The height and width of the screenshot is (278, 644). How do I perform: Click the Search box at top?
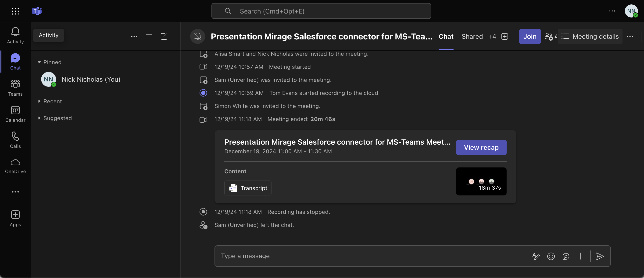pyautogui.click(x=321, y=11)
